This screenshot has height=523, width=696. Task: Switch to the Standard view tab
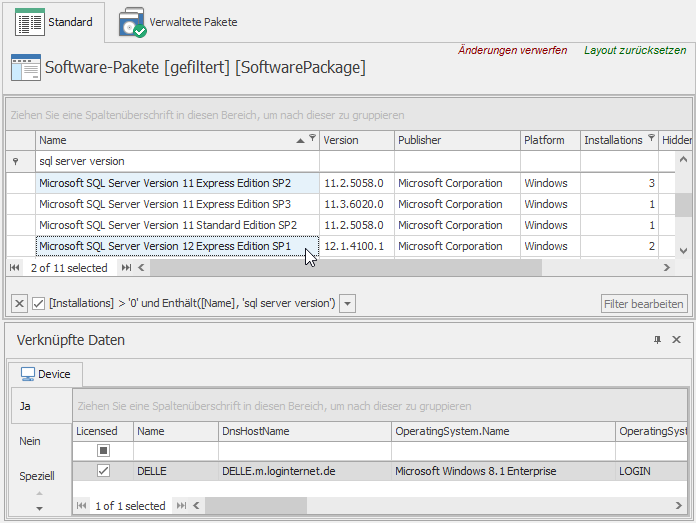click(x=54, y=22)
